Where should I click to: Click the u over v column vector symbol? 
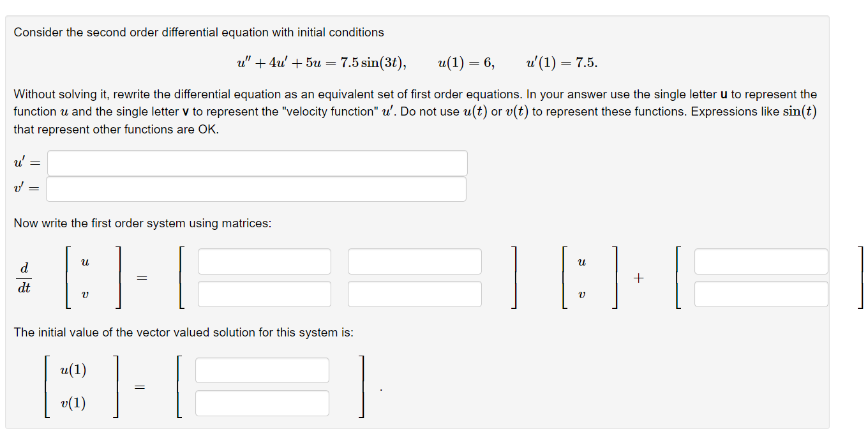[84, 277]
